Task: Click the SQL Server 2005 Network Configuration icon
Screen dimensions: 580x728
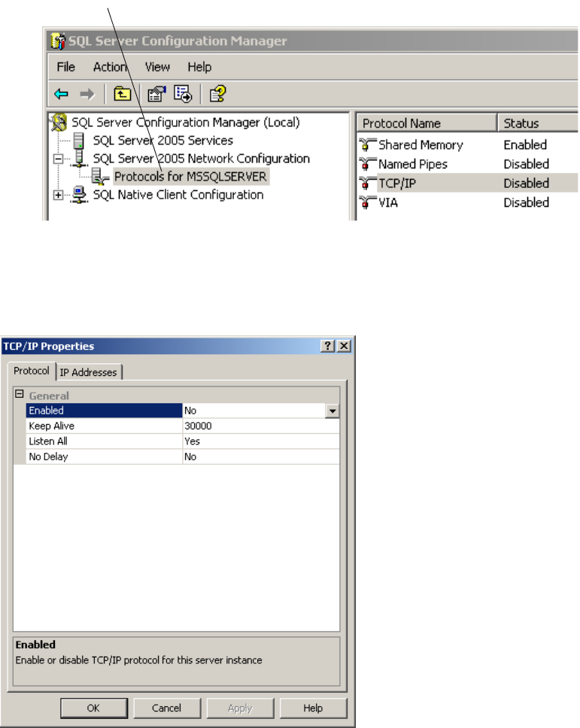Action: point(80,159)
